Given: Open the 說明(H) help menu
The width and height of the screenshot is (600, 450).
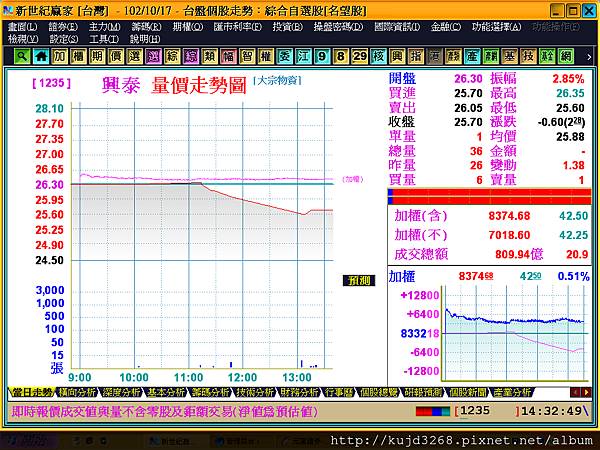Looking at the screenshot, I should 145,39.
